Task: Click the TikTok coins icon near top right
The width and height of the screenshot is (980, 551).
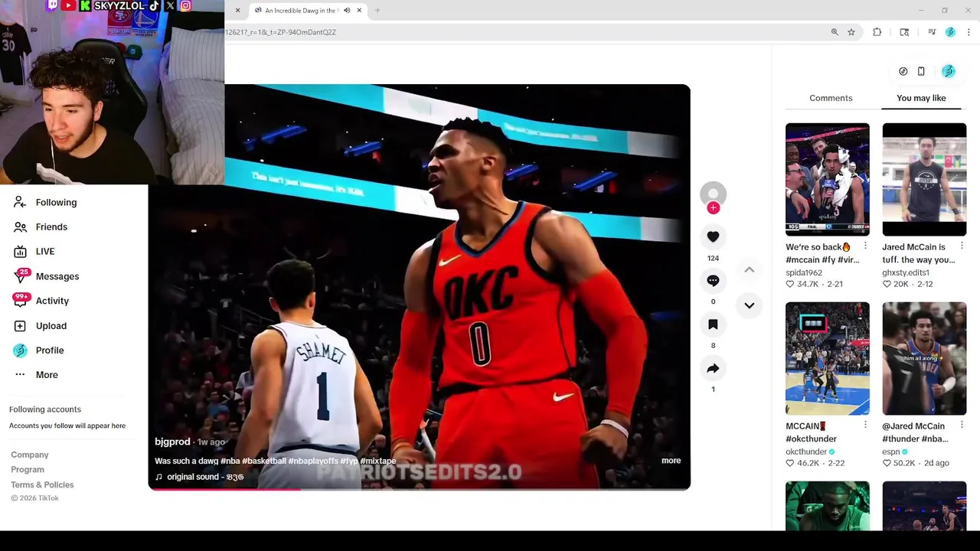Action: click(903, 71)
